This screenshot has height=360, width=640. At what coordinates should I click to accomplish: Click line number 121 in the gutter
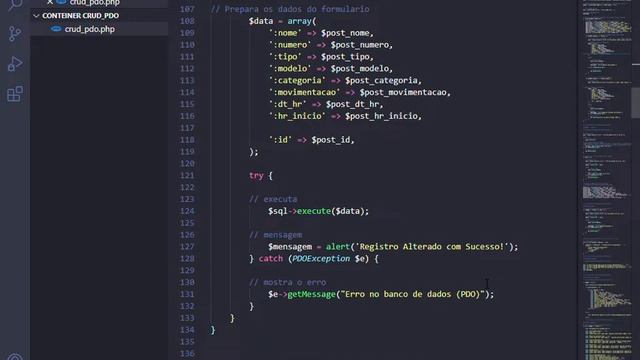[x=187, y=176]
